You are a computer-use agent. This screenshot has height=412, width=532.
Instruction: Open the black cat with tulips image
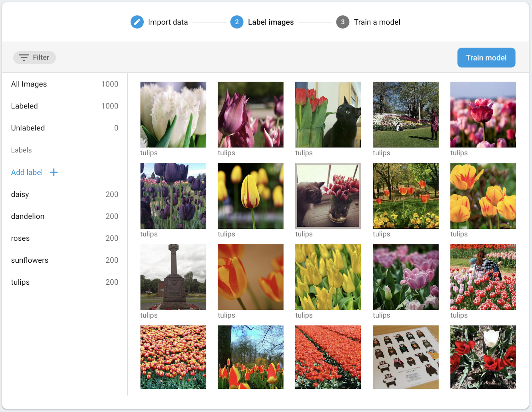(328, 114)
